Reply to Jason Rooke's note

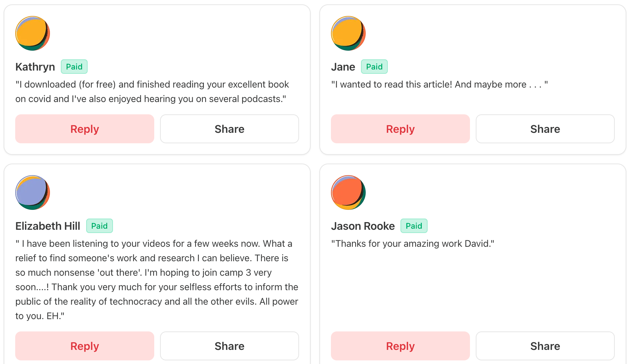pyautogui.click(x=400, y=346)
